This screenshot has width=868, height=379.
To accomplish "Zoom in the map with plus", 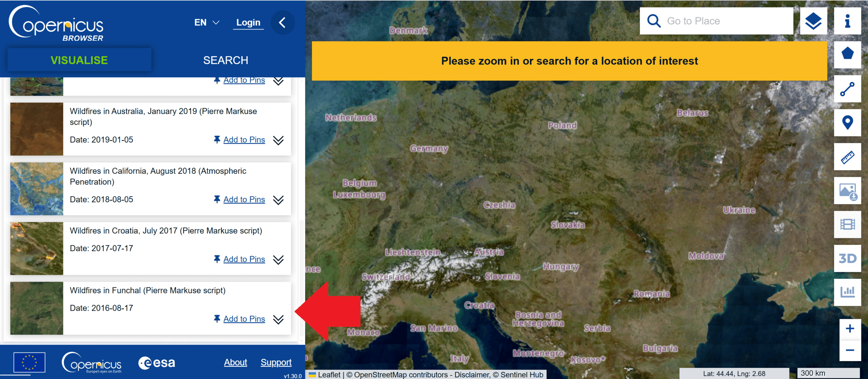I will point(850,328).
